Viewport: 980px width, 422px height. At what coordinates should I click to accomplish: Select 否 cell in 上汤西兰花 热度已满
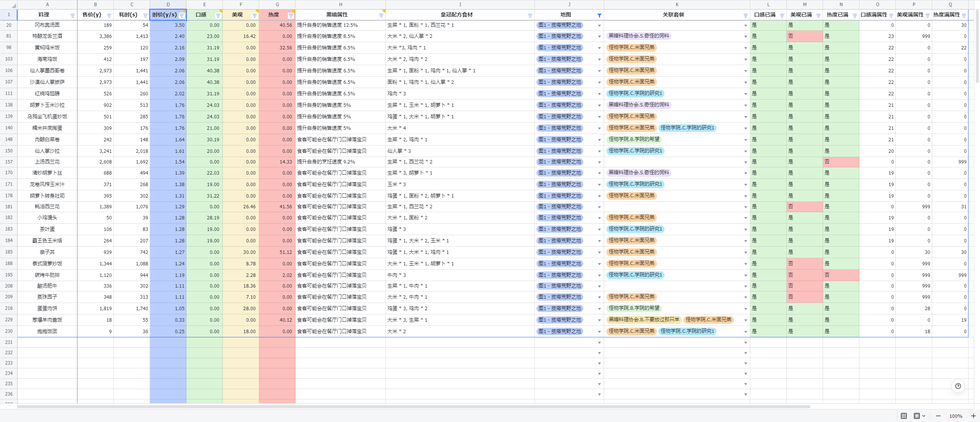point(841,162)
